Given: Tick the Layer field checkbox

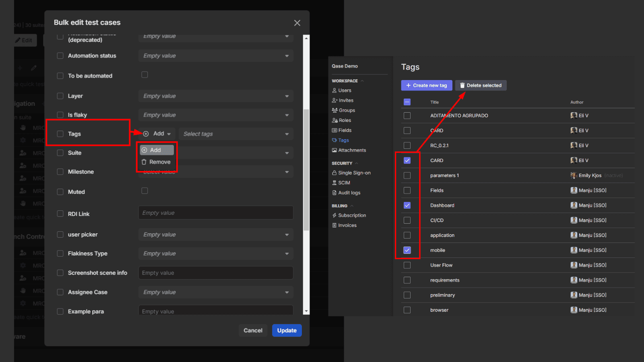Looking at the screenshot, I should [x=60, y=96].
